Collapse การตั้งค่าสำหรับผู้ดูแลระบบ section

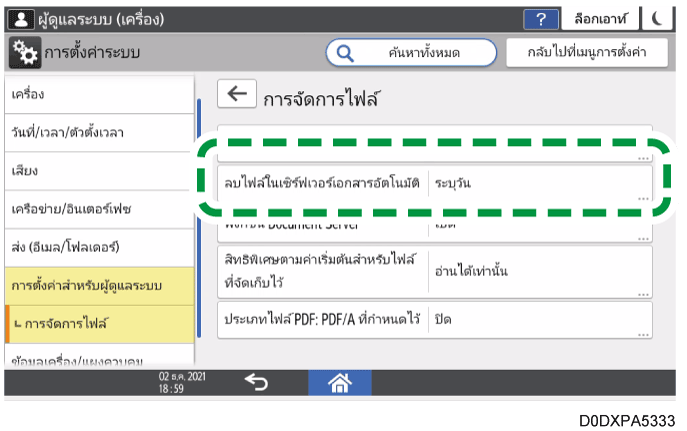coord(96,287)
